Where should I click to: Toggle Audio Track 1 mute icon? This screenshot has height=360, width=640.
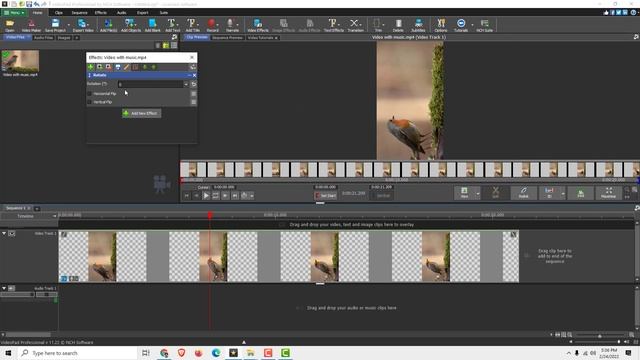tap(11, 288)
